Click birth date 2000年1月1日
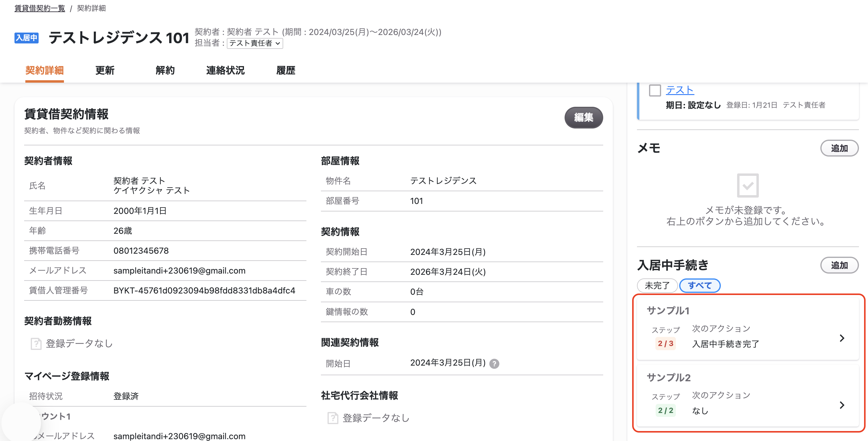 [x=140, y=211]
